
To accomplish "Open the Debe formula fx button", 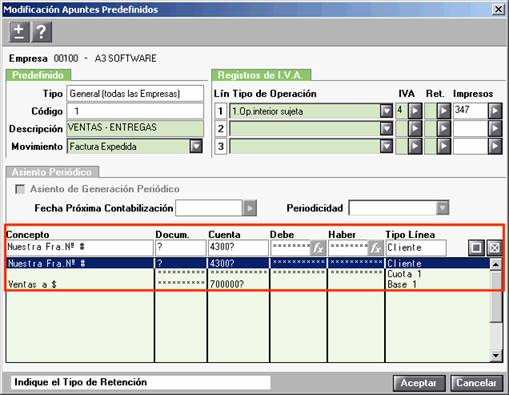I will pyautogui.click(x=318, y=248).
